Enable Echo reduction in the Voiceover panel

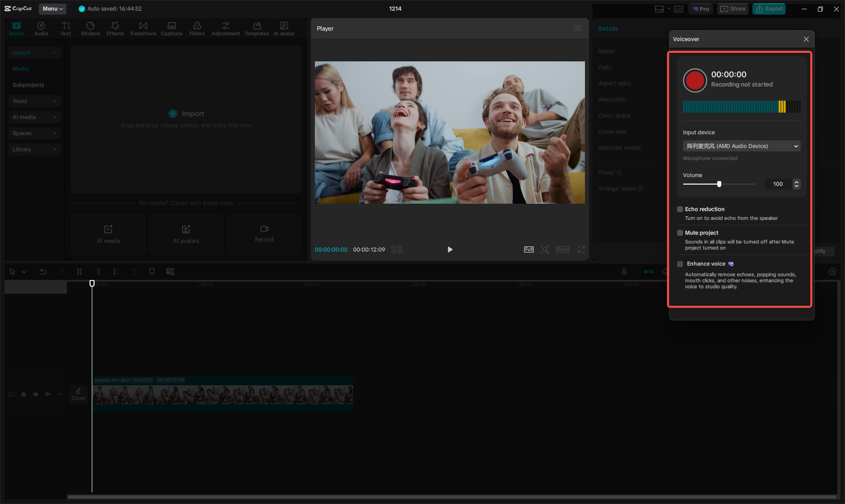(x=680, y=209)
